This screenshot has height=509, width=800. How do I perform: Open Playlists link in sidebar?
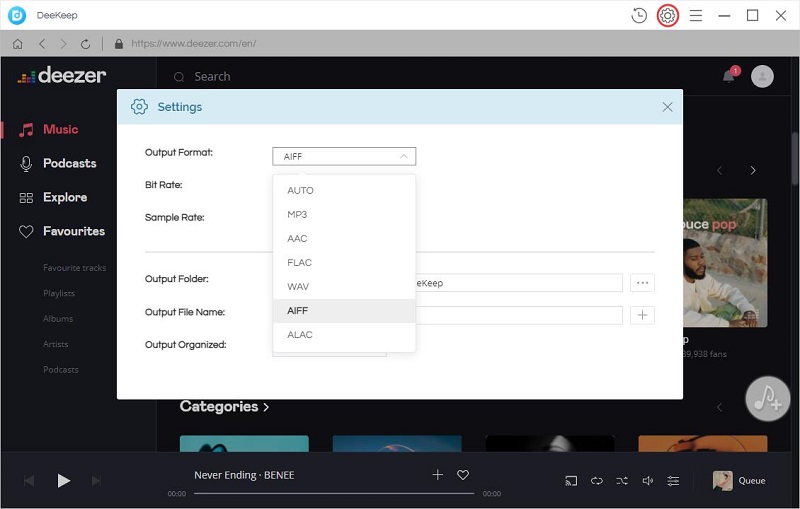[x=59, y=293]
